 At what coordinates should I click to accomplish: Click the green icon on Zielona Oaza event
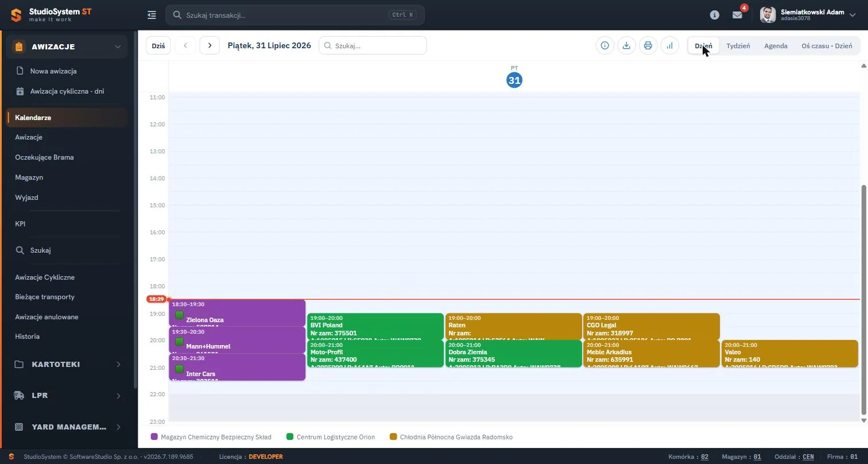coord(179,315)
